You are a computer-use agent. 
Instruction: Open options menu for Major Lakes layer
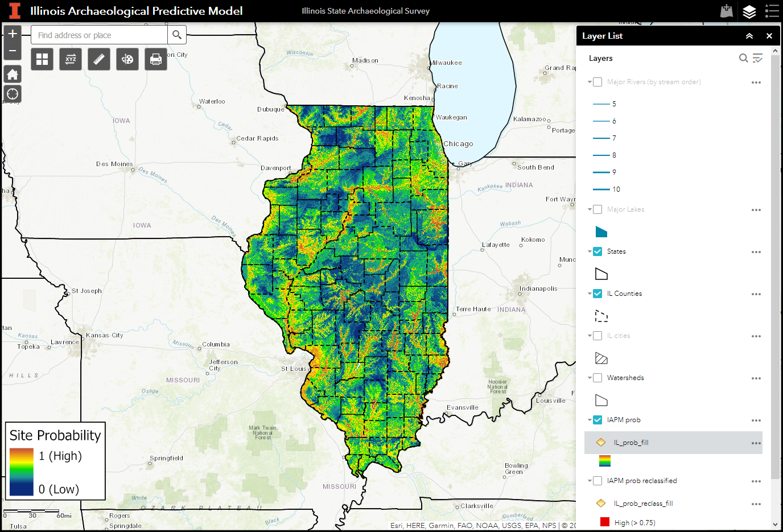pyautogui.click(x=756, y=210)
